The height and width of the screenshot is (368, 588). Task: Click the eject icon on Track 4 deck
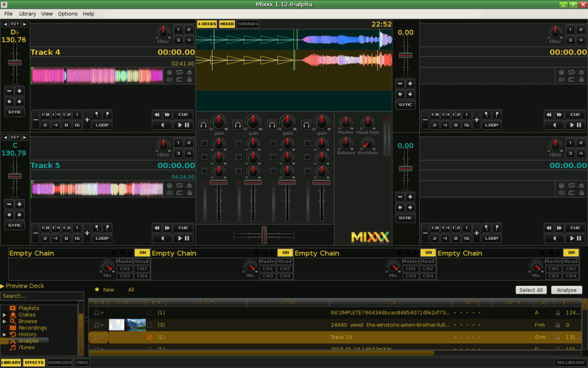click(x=189, y=72)
